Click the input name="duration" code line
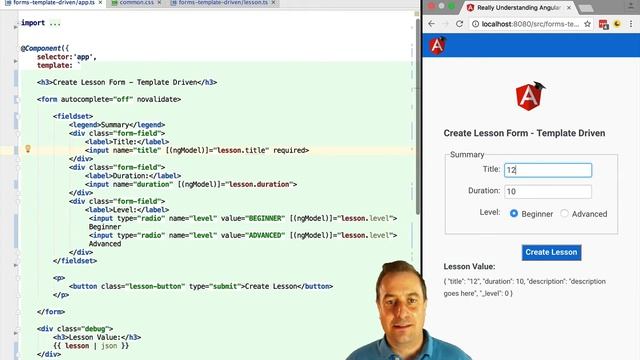 [191, 184]
